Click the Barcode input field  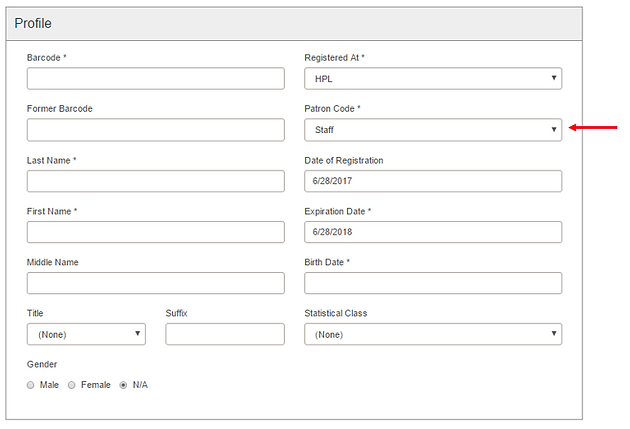click(x=155, y=78)
